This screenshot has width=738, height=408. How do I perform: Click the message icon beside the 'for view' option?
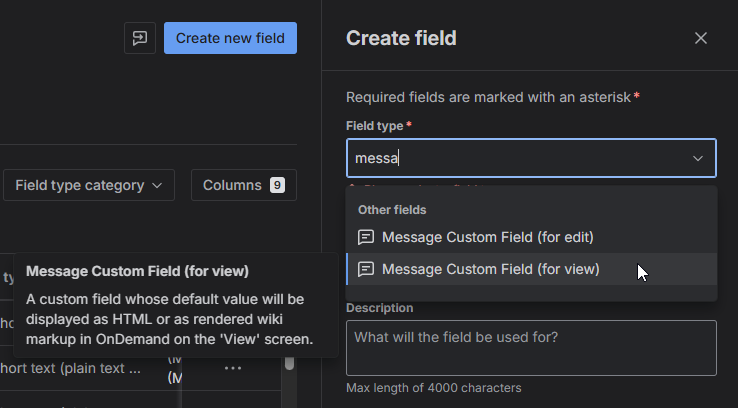pos(366,269)
